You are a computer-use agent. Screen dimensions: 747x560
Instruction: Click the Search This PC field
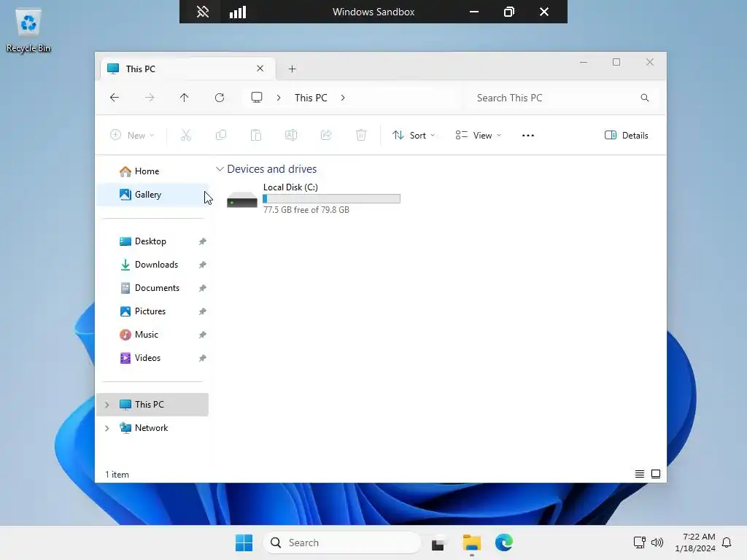564,98
